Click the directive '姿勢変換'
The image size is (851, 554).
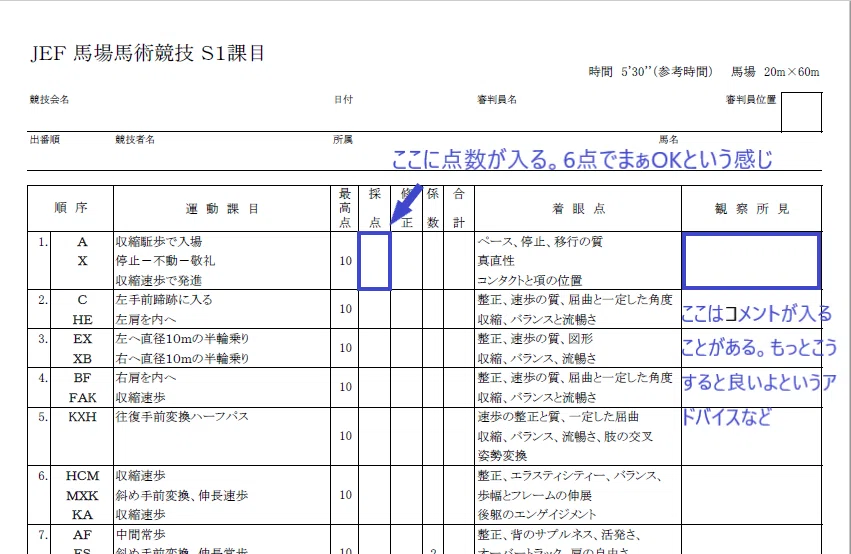(502, 456)
